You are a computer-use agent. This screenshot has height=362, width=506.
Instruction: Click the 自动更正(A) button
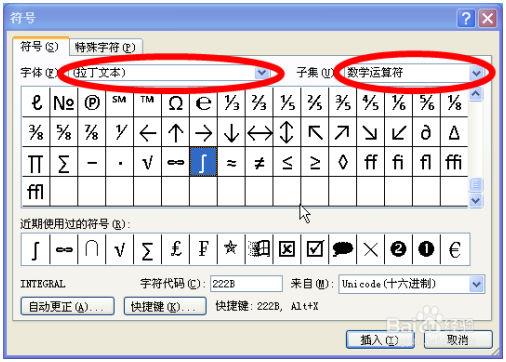point(68,306)
